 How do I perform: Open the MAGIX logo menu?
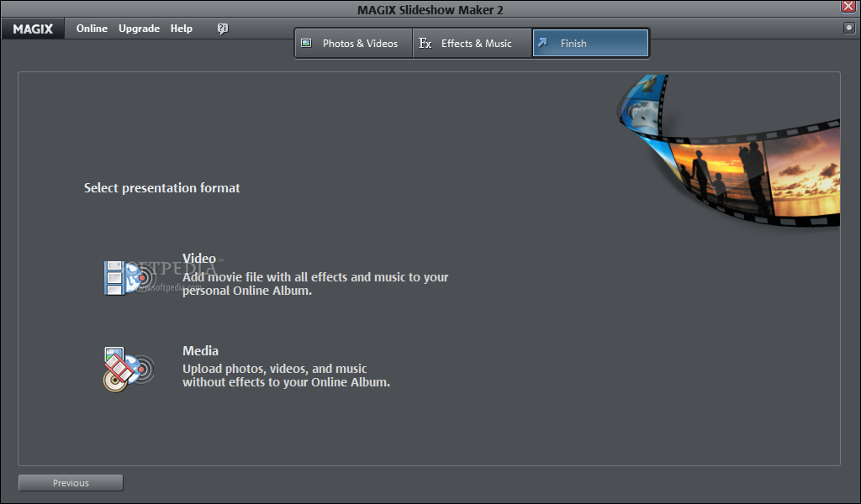tap(33, 29)
